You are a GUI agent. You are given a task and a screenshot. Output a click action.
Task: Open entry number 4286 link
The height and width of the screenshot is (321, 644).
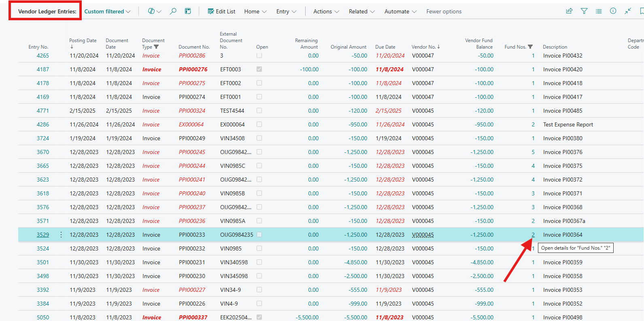(43, 124)
